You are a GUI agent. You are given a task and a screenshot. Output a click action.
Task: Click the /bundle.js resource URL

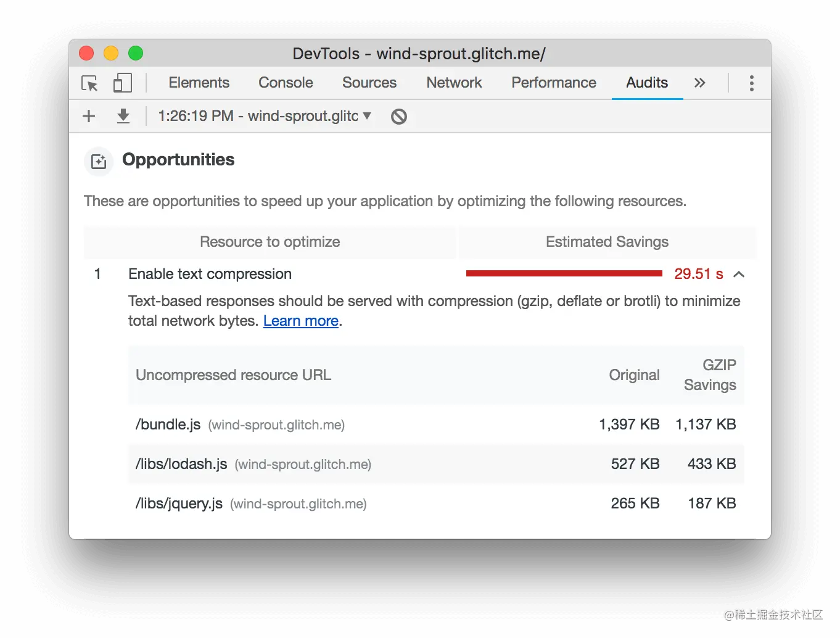coord(168,425)
